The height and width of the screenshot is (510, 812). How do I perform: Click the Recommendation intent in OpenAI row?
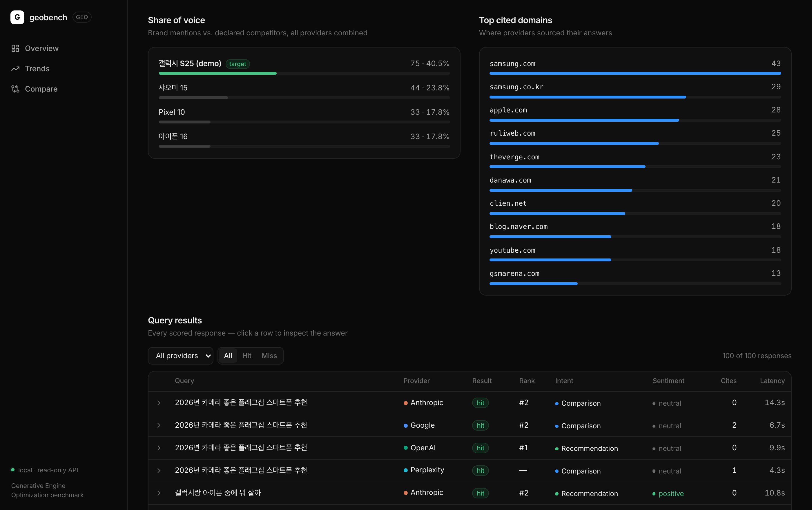pyautogui.click(x=590, y=448)
